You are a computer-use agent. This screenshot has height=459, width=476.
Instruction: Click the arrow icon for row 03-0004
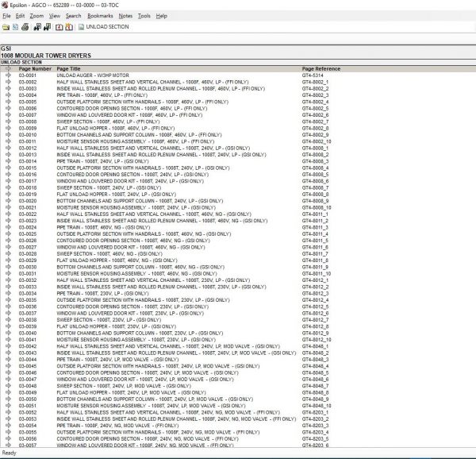tap(8, 95)
